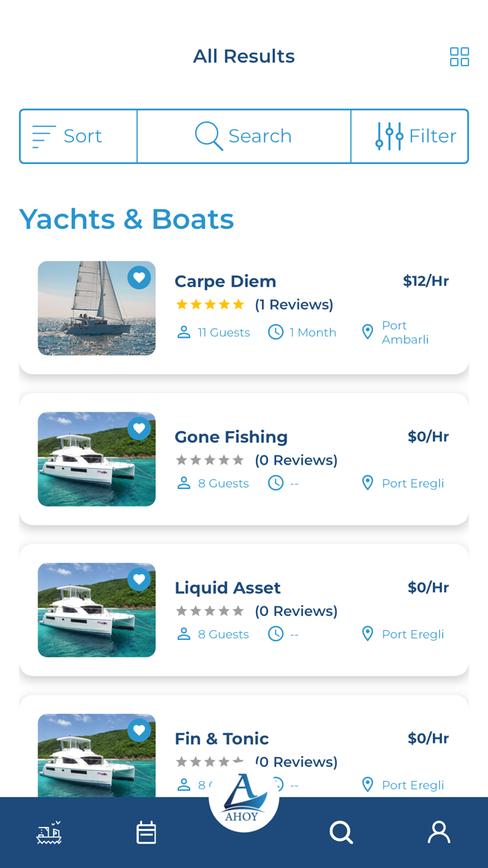Open the grid view layout icon

[x=459, y=57]
